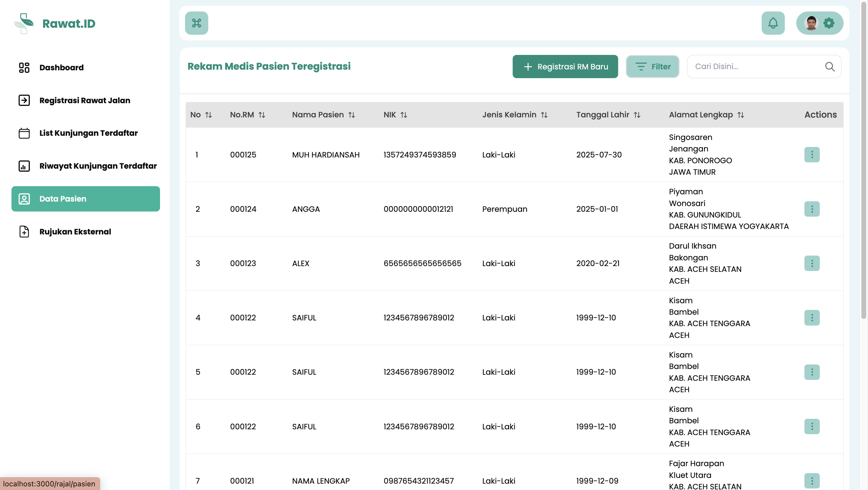Open Registrasi Rawat Jalan menu

85,100
